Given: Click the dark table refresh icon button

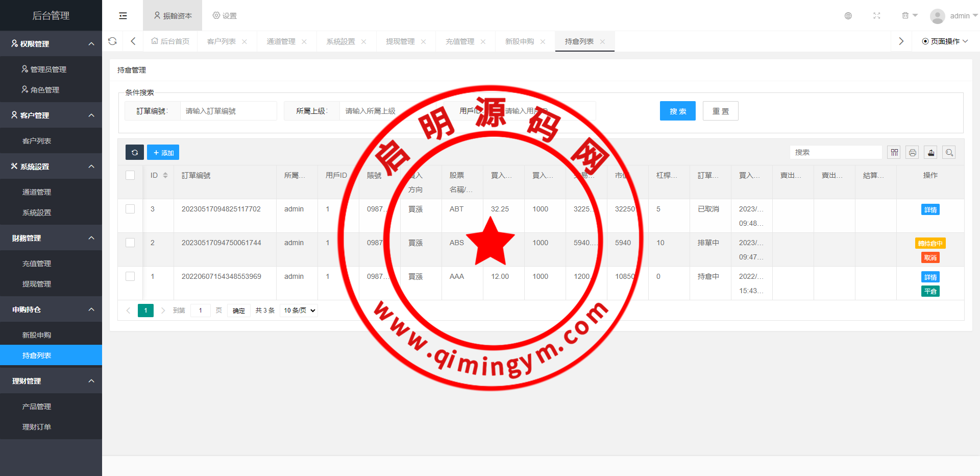Looking at the screenshot, I should tap(135, 152).
